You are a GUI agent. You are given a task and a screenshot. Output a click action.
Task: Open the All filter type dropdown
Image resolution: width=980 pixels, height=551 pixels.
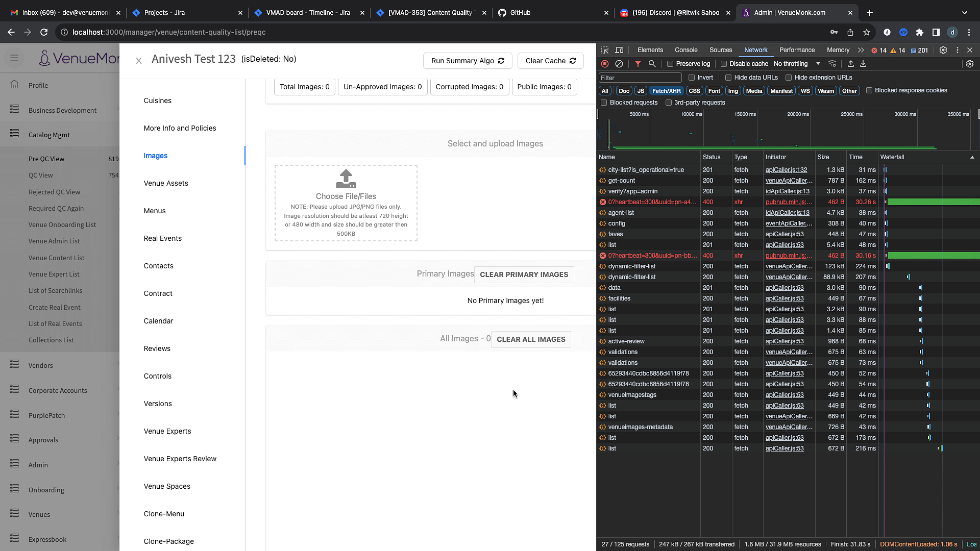(605, 90)
